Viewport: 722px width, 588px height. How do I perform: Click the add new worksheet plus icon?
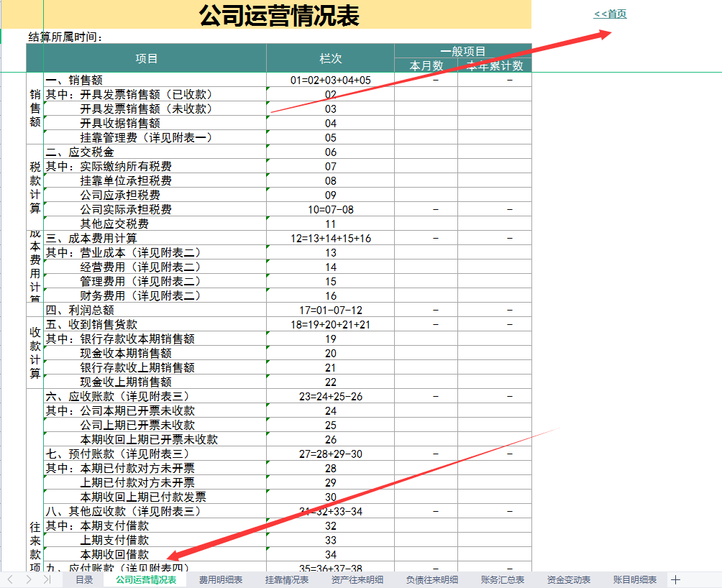coord(675,579)
